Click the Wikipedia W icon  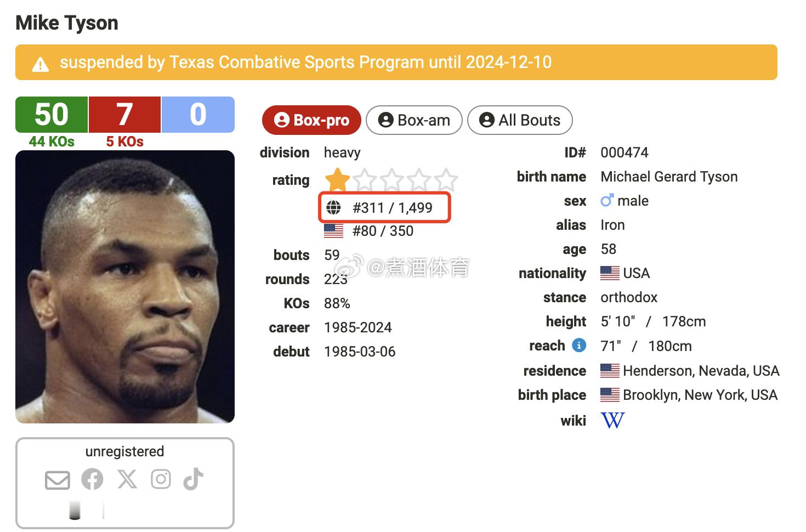[x=612, y=421]
